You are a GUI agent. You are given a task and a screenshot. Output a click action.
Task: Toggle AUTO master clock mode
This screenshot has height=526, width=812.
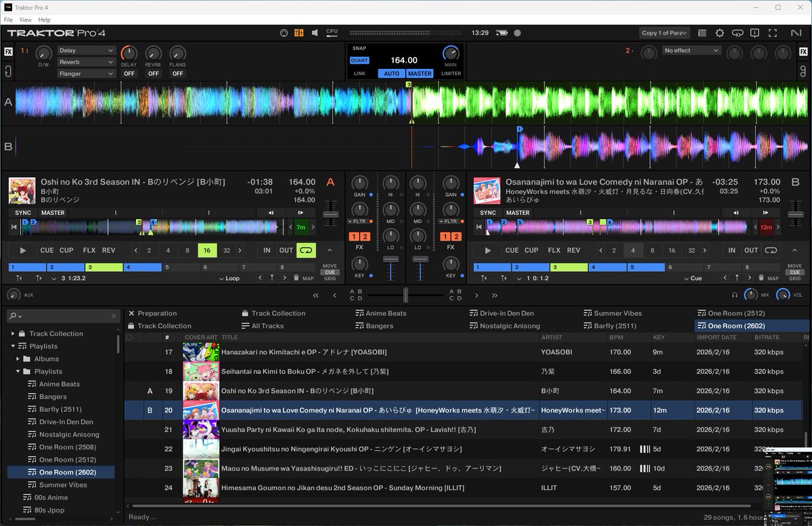391,73
